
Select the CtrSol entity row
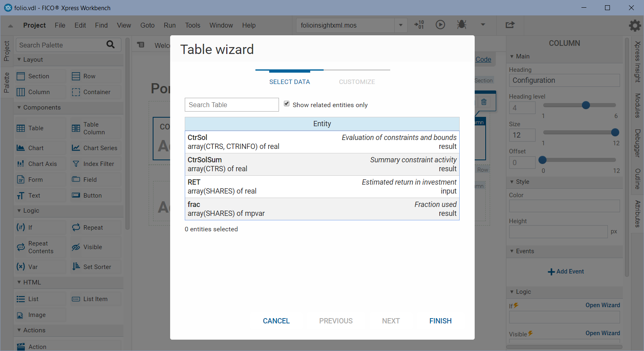click(322, 142)
